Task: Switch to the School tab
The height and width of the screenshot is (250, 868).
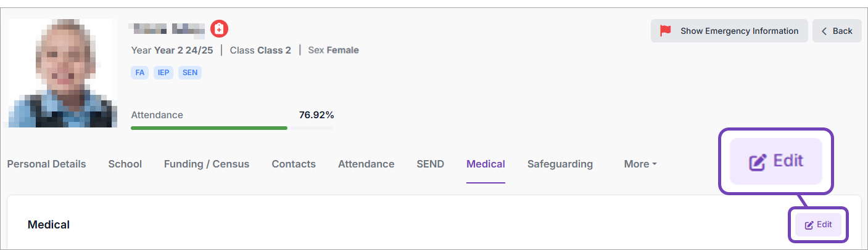Action: click(125, 164)
